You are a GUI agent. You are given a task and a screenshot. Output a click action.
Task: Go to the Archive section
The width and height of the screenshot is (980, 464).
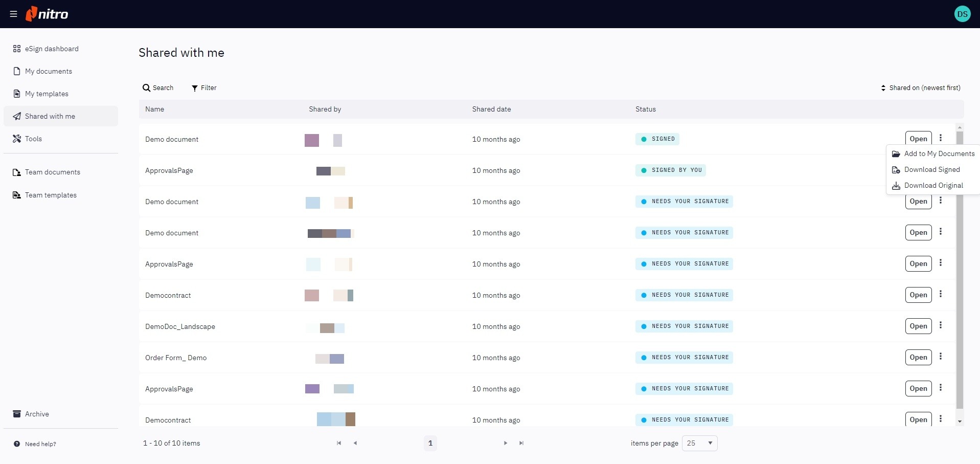coord(37,414)
